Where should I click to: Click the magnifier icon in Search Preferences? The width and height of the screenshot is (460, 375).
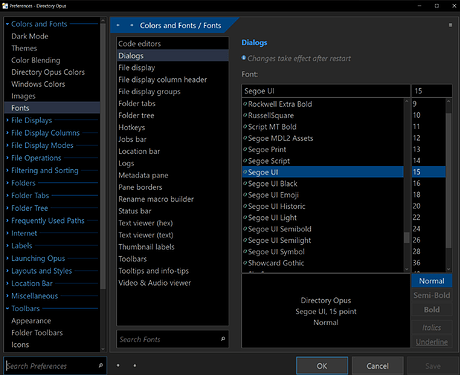coord(101,365)
